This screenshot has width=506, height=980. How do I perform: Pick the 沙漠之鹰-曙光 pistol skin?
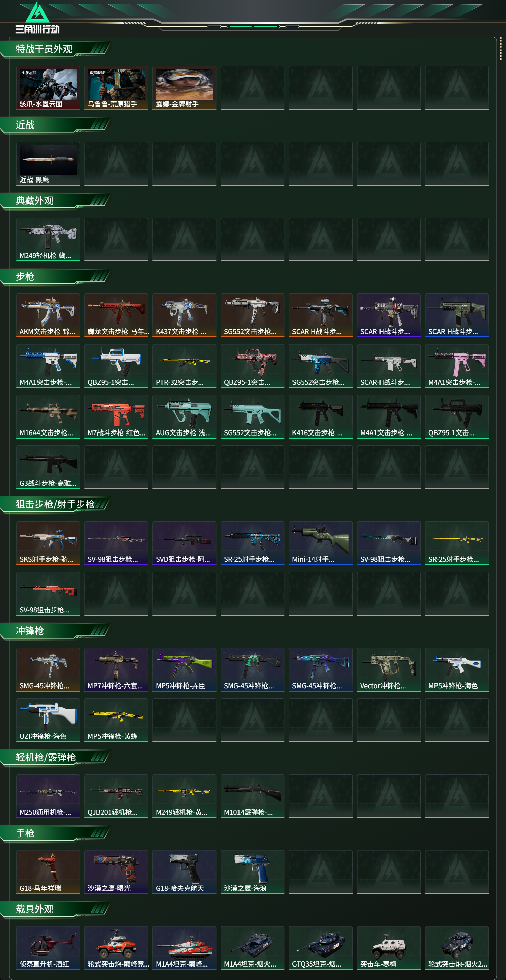pyautogui.click(x=116, y=872)
